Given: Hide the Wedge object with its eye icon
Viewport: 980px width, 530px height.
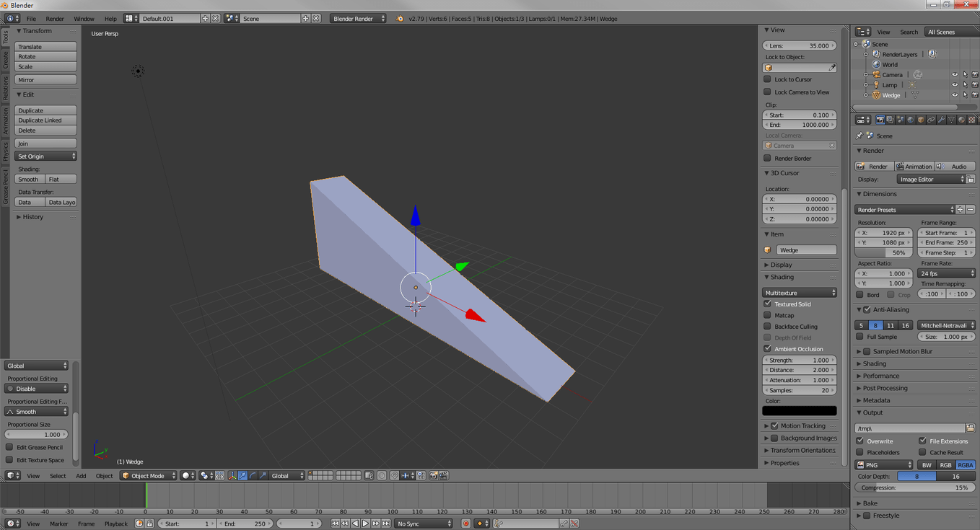Looking at the screenshot, I should 955,95.
